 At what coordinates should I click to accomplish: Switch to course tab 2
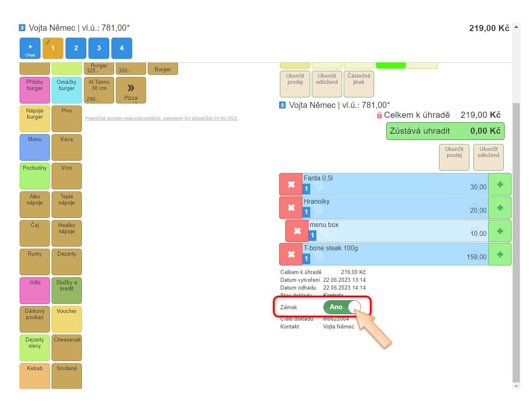pyautogui.click(x=76, y=48)
